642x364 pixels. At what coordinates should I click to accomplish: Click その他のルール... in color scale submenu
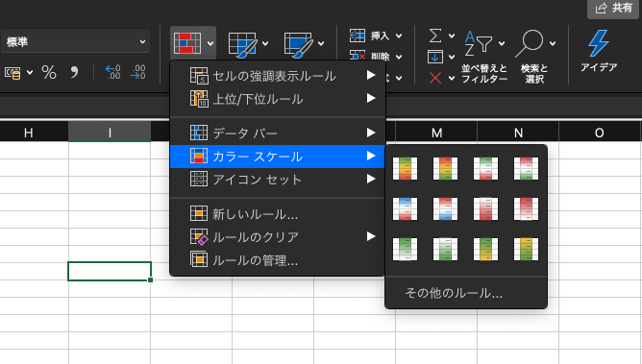(454, 293)
